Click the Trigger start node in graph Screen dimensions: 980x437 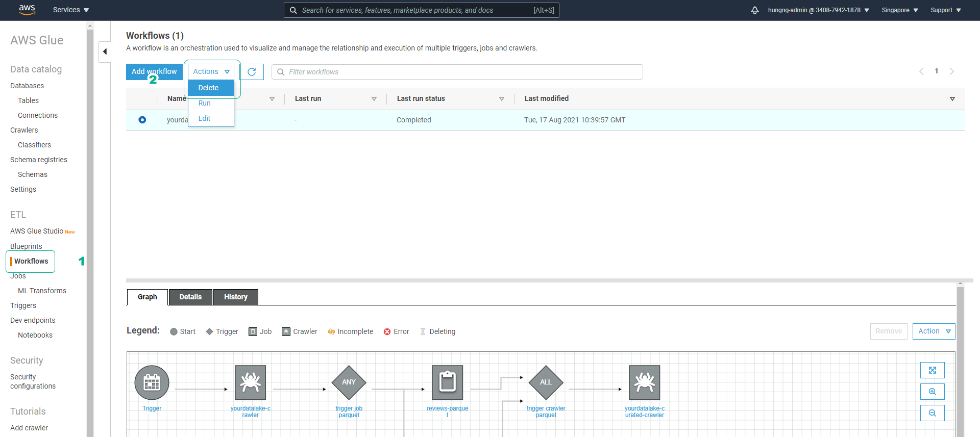pyautogui.click(x=152, y=382)
